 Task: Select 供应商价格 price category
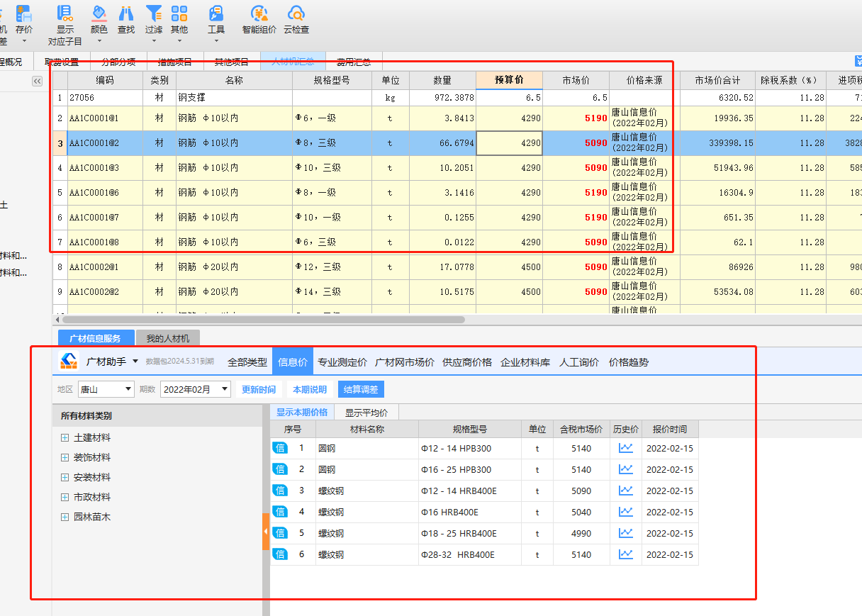point(467,362)
